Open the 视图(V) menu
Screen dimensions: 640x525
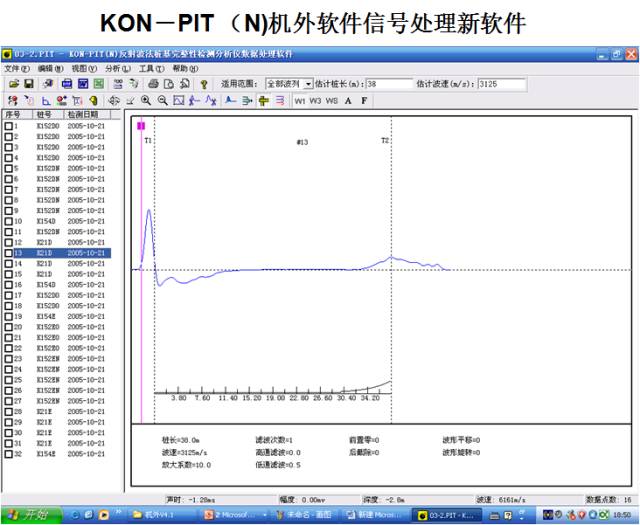click(84, 69)
